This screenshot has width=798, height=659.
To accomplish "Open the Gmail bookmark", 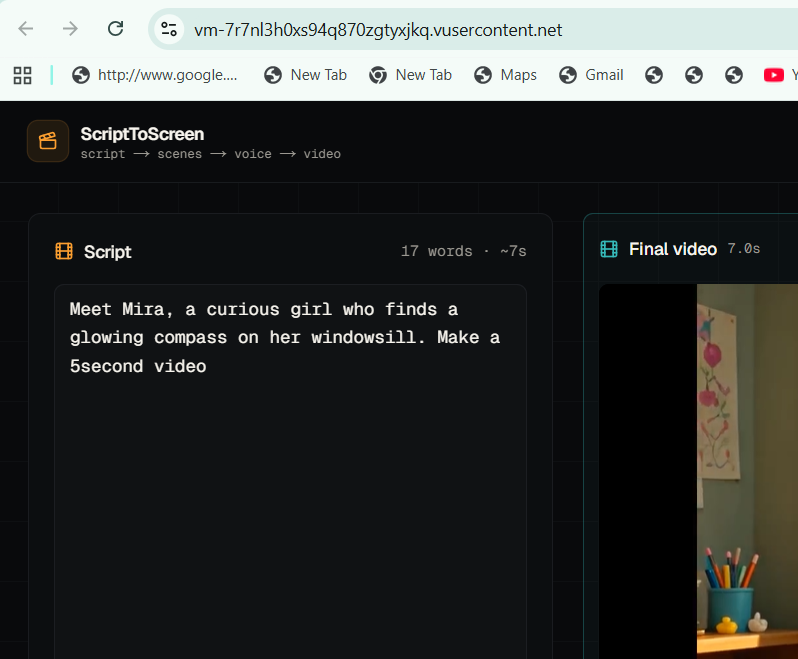I will [x=591, y=75].
